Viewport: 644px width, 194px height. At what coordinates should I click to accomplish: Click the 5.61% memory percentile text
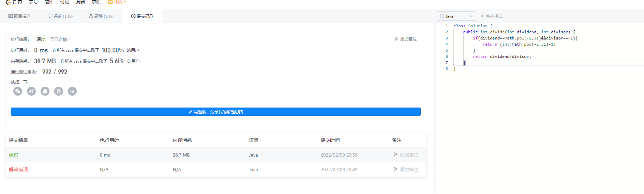[117, 61]
